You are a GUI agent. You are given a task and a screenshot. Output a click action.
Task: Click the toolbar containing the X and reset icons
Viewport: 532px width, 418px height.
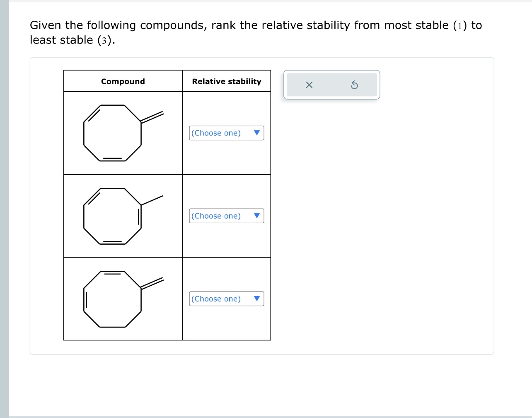331,85
